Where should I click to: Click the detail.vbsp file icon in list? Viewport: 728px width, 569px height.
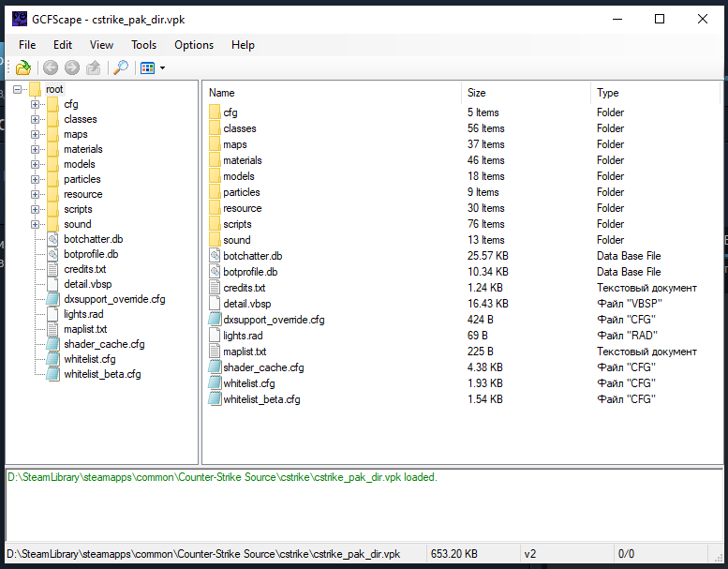[215, 304]
